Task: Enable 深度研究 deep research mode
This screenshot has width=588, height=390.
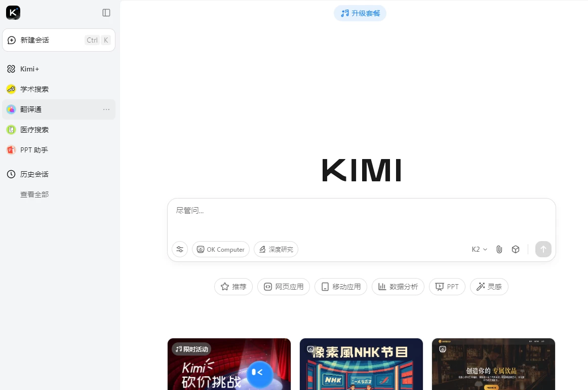Action: [x=276, y=249]
